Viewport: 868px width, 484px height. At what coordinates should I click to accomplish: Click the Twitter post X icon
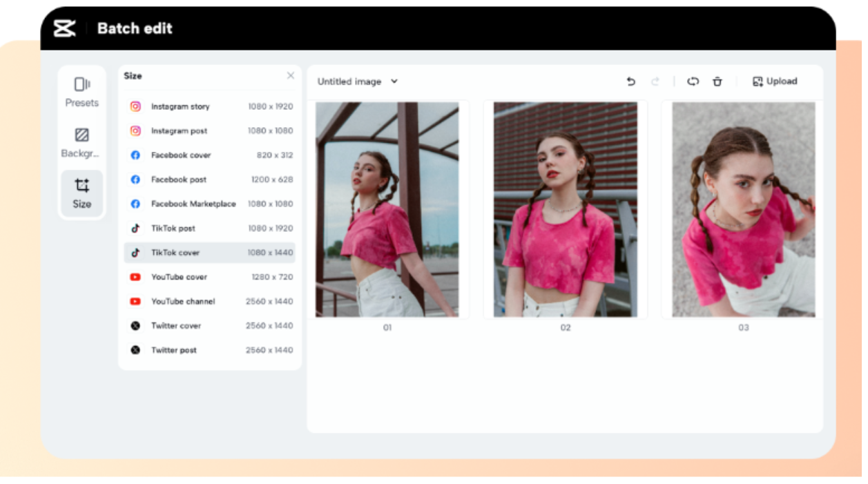click(x=135, y=350)
